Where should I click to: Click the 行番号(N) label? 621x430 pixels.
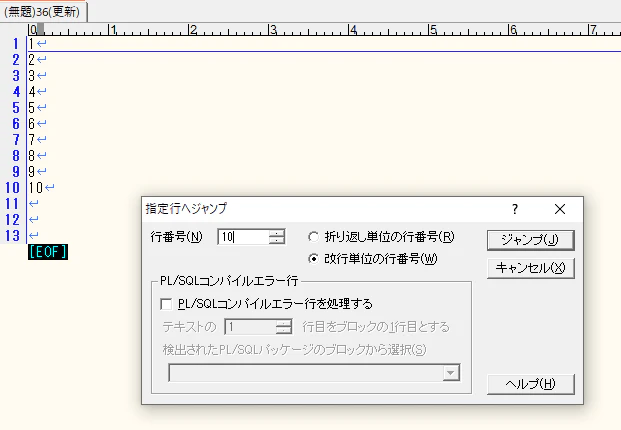pyautogui.click(x=176, y=237)
